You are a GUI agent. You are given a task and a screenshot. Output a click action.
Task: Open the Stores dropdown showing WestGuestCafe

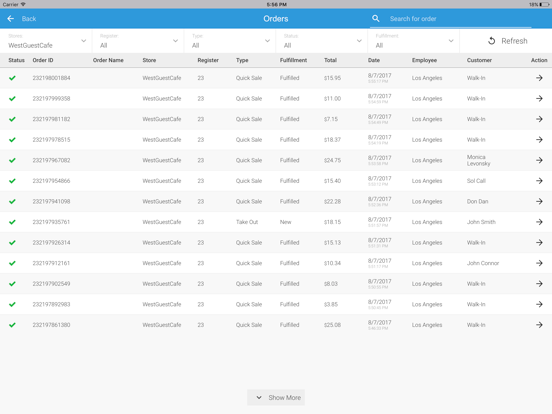point(46,41)
